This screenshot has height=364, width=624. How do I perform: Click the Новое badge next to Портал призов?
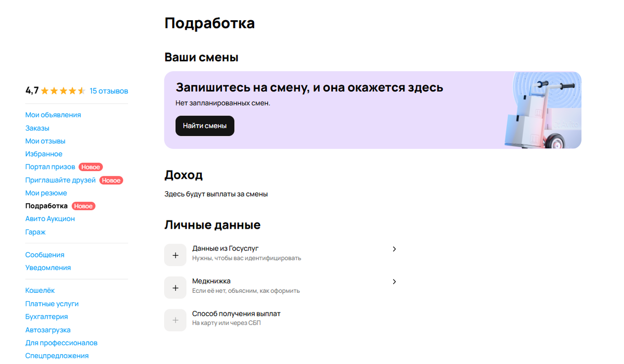click(90, 167)
